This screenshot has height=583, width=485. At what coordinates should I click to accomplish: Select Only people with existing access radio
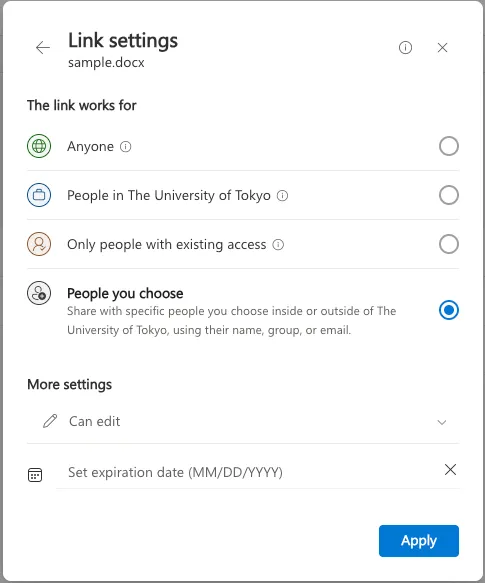tap(449, 244)
